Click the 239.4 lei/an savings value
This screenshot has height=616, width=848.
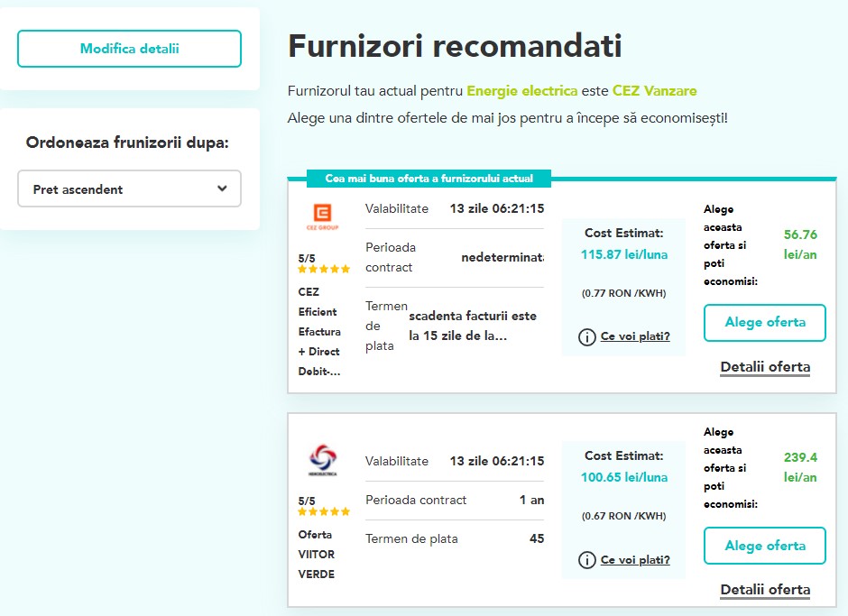click(800, 467)
